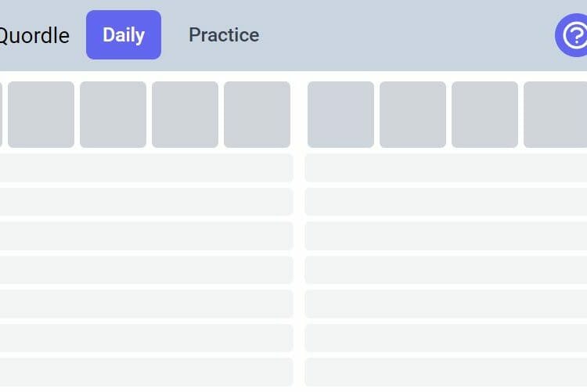Click the fourth tile in left board's top row
The width and height of the screenshot is (587, 392).
point(185,114)
